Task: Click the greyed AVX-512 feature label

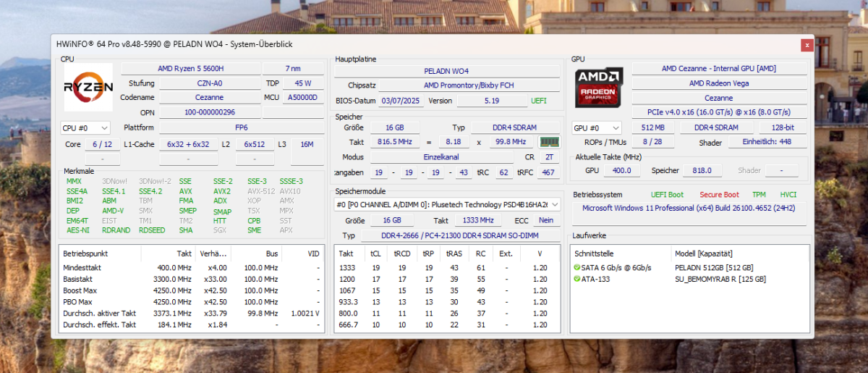Action: point(260,191)
